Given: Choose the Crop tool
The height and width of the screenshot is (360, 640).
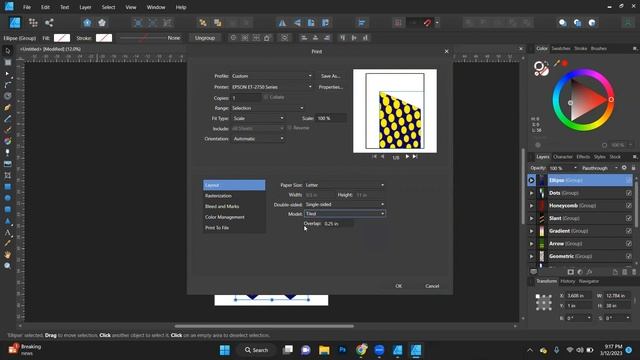Looking at the screenshot, I should [7, 176].
